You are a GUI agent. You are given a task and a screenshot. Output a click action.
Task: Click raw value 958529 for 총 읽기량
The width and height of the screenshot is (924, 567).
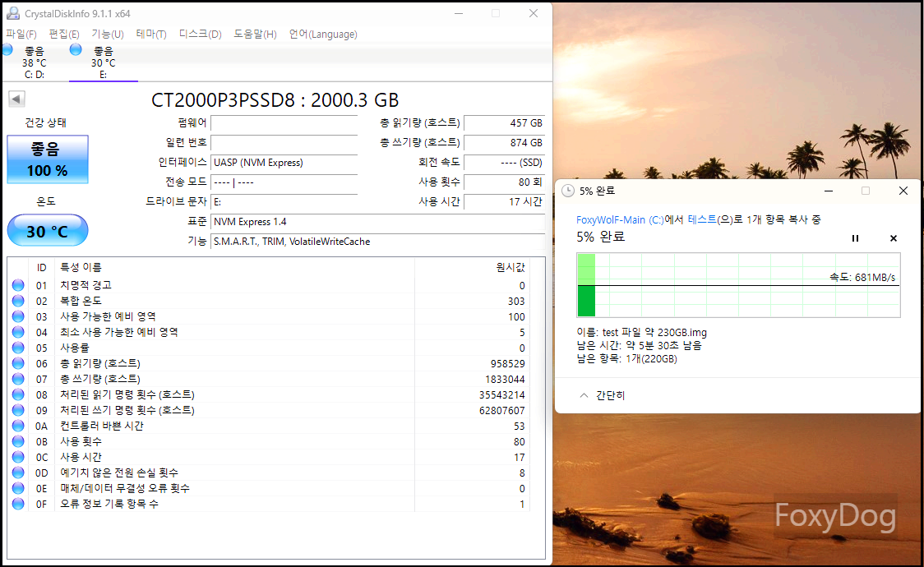pyautogui.click(x=507, y=363)
